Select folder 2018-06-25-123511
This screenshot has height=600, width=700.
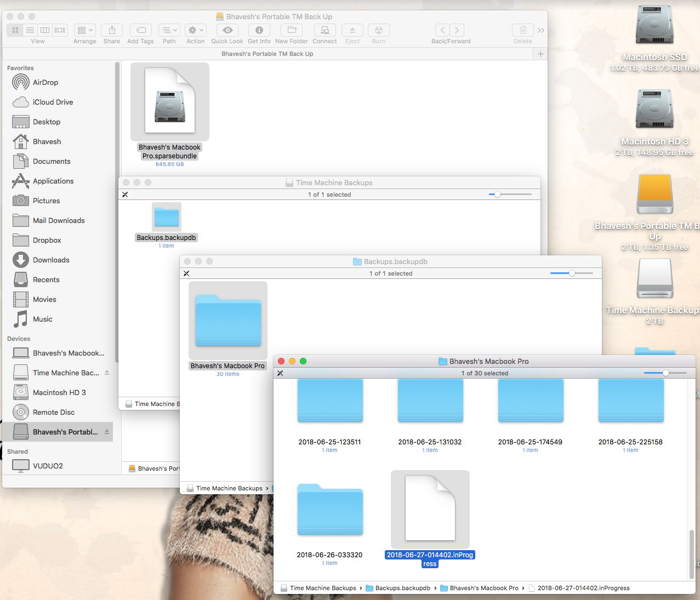[x=330, y=401]
